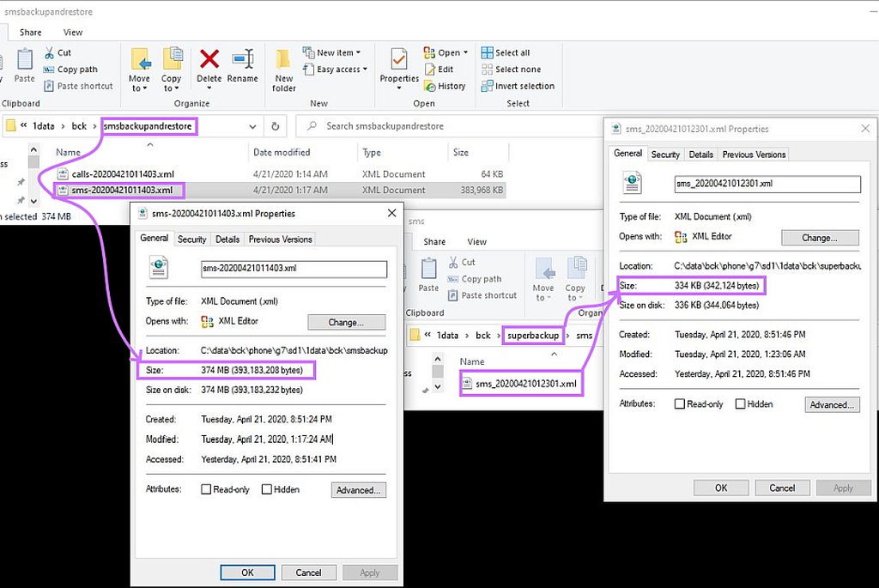Click Advanced... in sms_20200421012301 Properties
The height and width of the screenshot is (588, 879).
click(x=832, y=404)
